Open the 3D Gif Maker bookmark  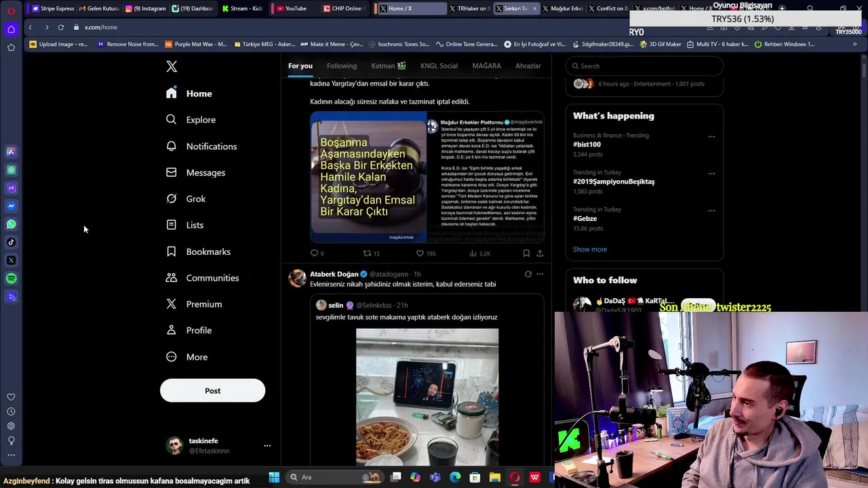click(x=660, y=44)
